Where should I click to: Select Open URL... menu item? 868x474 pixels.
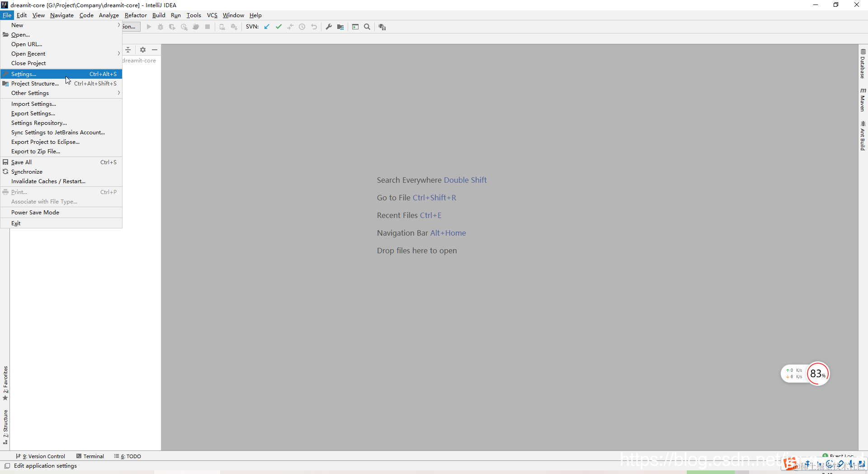coord(61,44)
